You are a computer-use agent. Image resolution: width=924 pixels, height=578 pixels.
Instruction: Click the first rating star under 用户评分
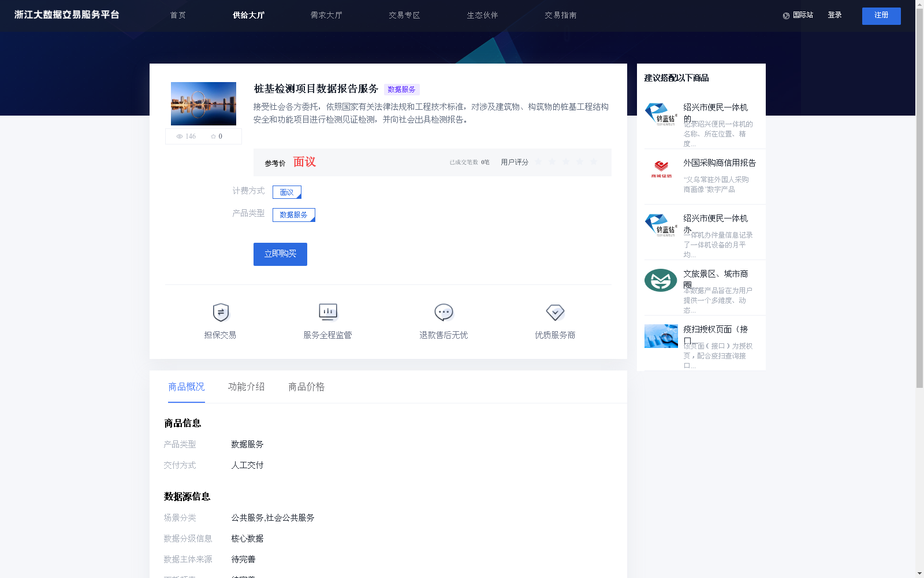pyautogui.click(x=538, y=162)
